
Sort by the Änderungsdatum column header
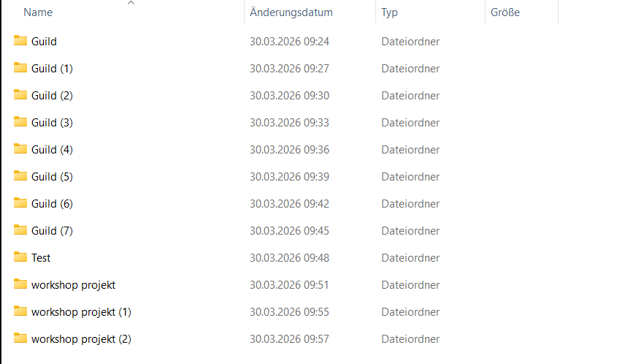291,13
